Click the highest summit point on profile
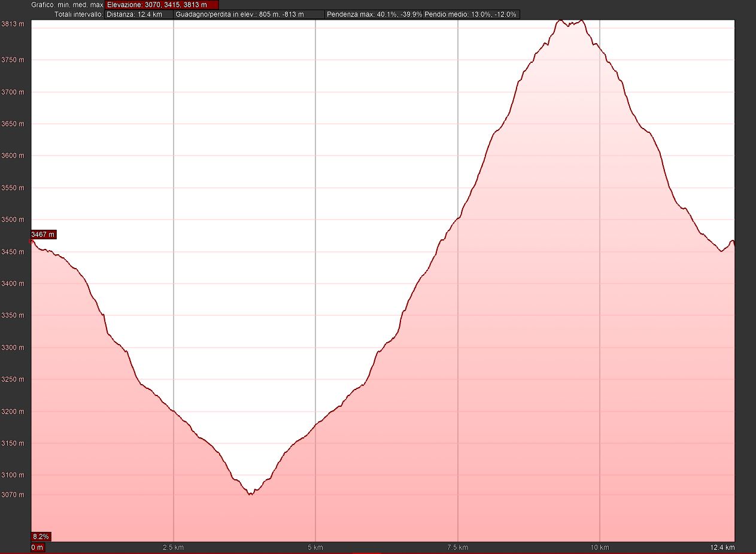 click(x=560, y=20)
